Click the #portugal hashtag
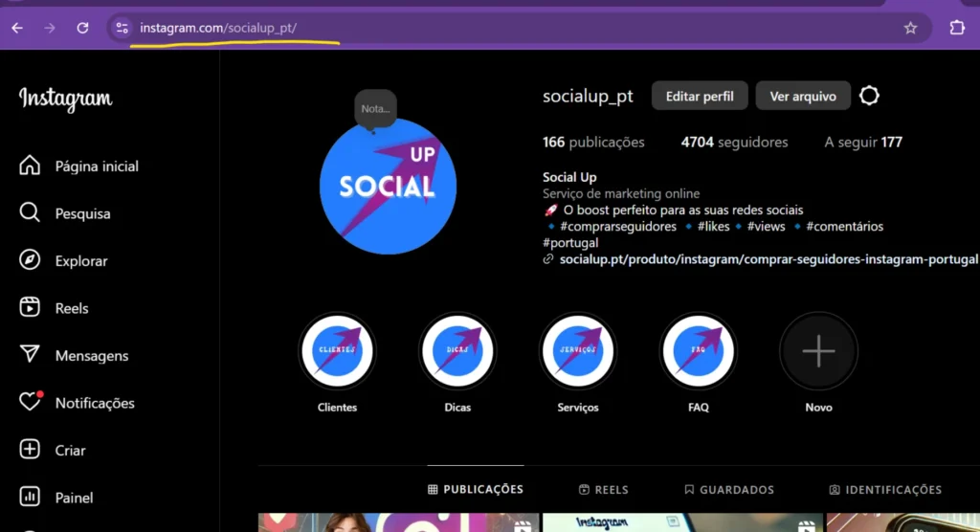This screenshot has width=980, height=532. coord(570,242)
